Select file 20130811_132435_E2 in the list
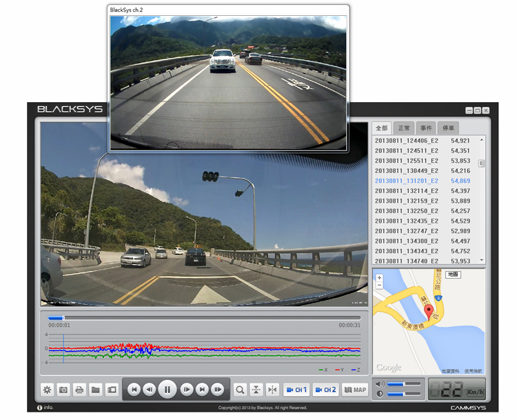517x420 pixels. pyautogui.click(x=406, y=221)
